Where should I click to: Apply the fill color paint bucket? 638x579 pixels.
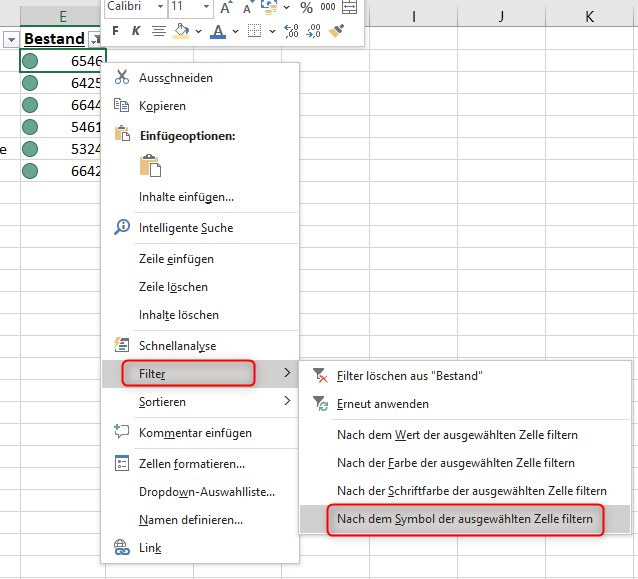click(x=181, y=31)
